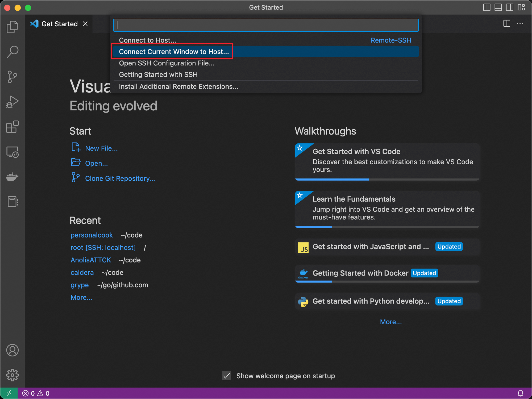
Task: Open Run and Debug view
Action: [x=12, y=102]
